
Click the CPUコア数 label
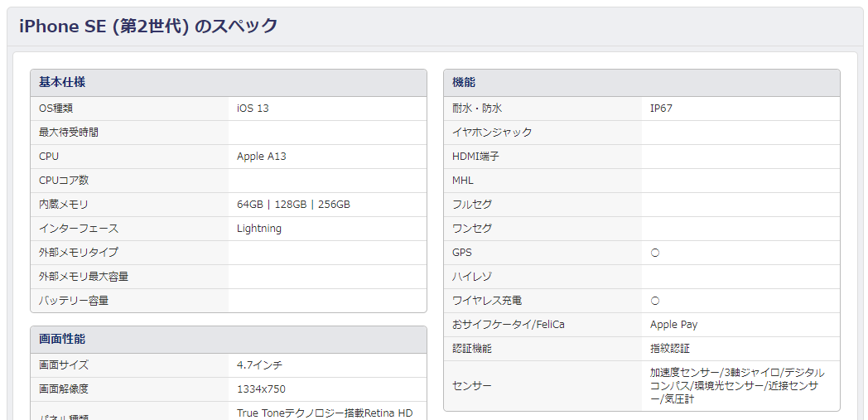point(64,181)
